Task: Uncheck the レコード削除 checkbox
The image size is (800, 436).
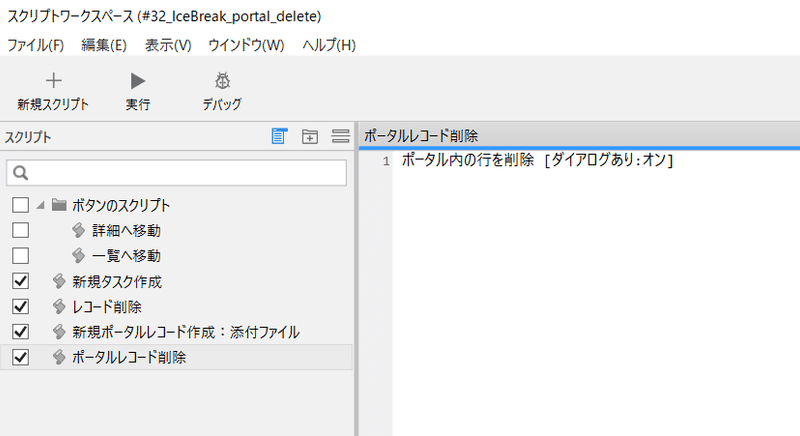Action: pyautogui.click(x=20, y=306)
